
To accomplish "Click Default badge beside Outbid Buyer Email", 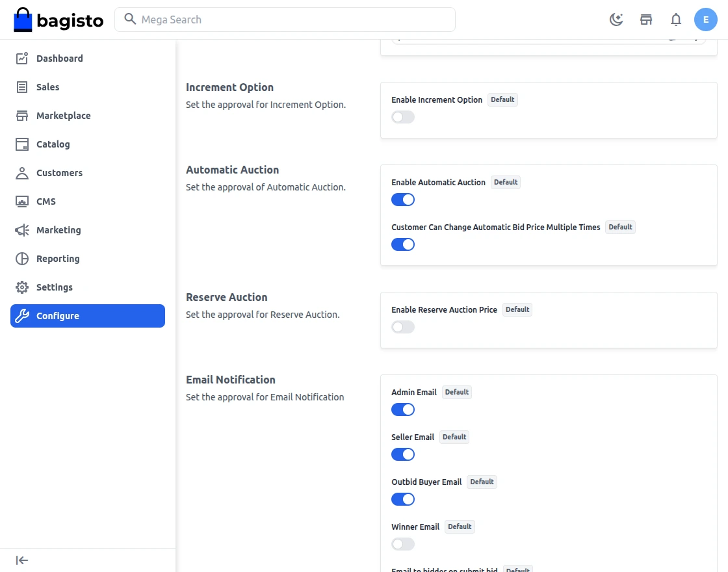I will point(482,482).
